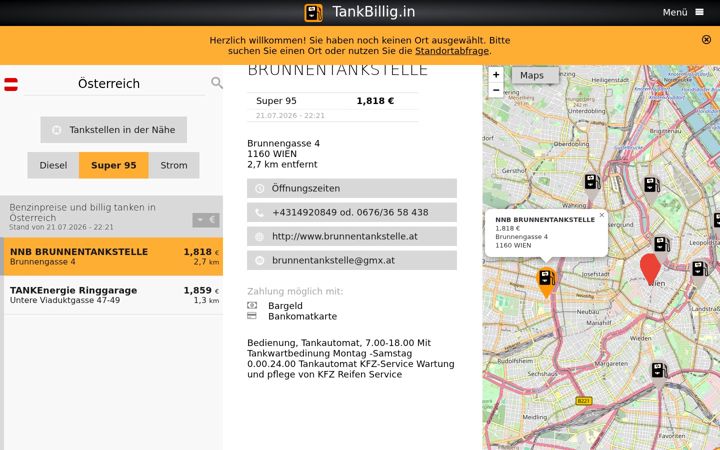
Task: Click the station marker northeast of the map popup
Action: [x=651, y=188]
